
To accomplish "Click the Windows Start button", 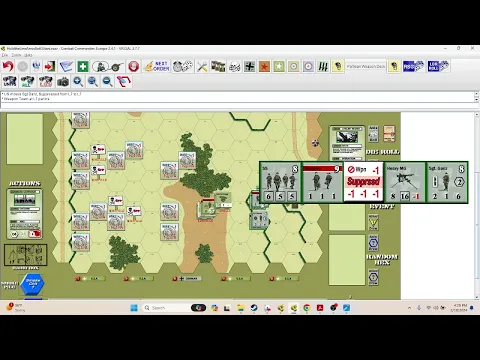I will point(134,308).
